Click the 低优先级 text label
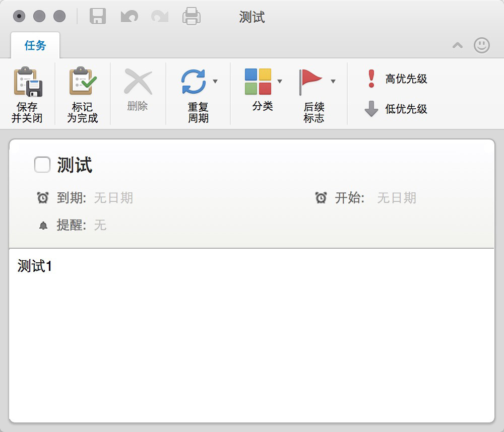The image size is (504, 432). 406,109
